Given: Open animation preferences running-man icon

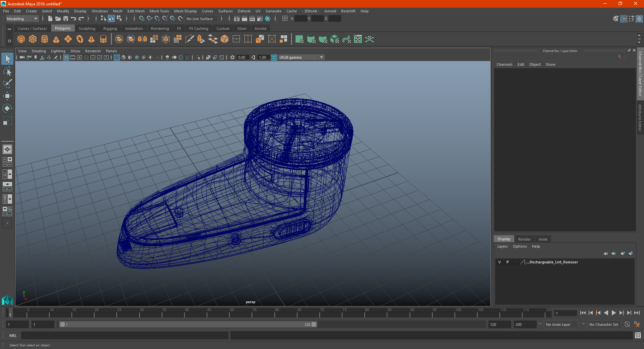Looking at the screenshot, I should [637, 325].
